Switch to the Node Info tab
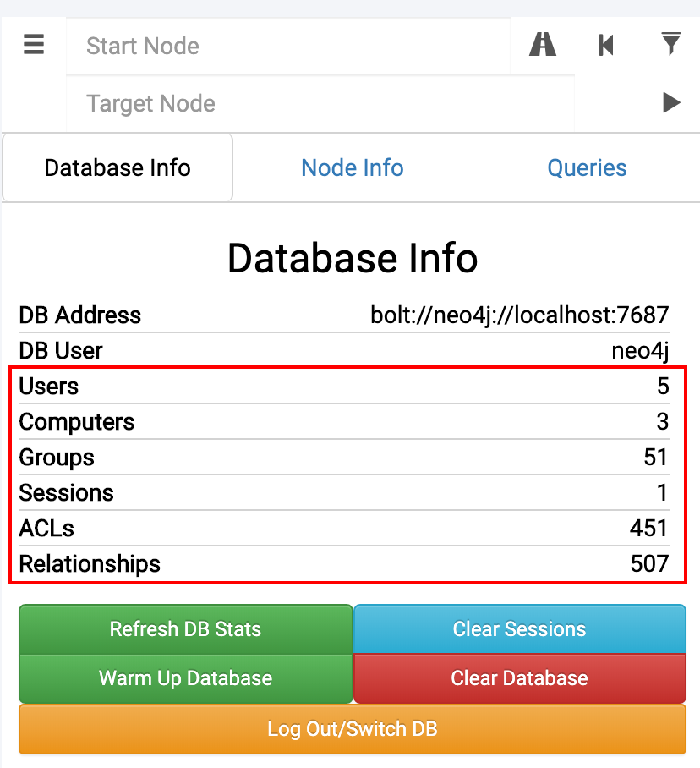700x768 pixels. pyautogui.click(x=352, y=167)
